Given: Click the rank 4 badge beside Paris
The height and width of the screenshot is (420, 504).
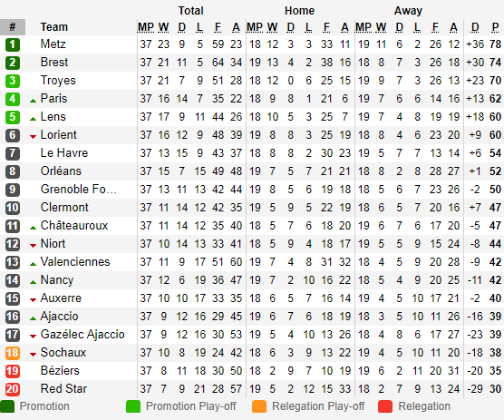Looking at the screenshot, I should 13,99.
